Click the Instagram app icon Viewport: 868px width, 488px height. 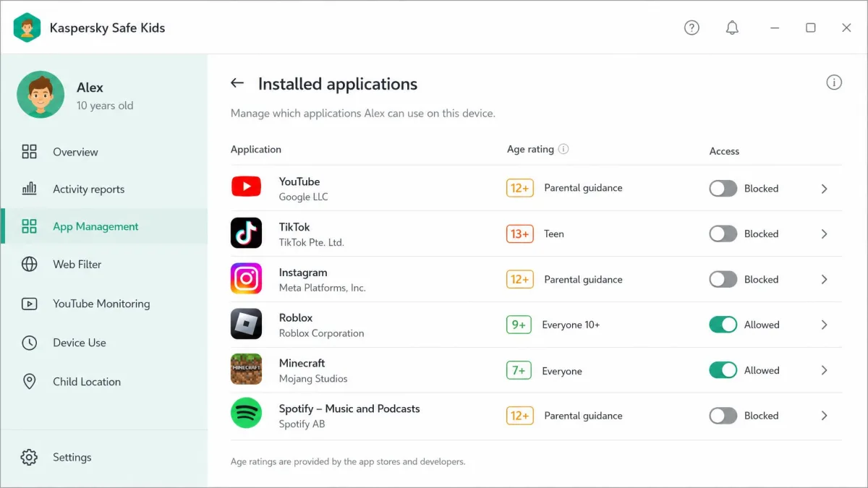point(246,278)
